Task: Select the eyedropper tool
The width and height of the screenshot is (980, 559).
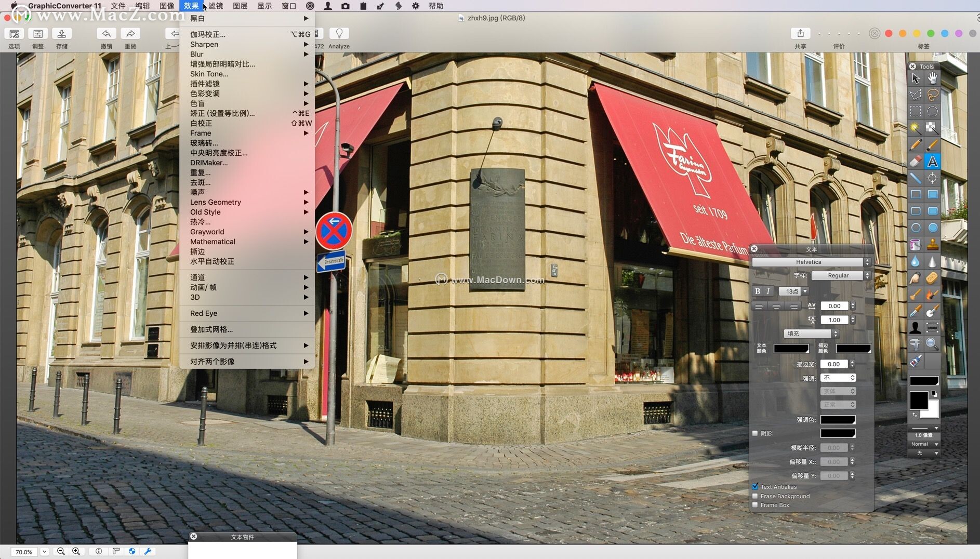Action: click(916, 311)
